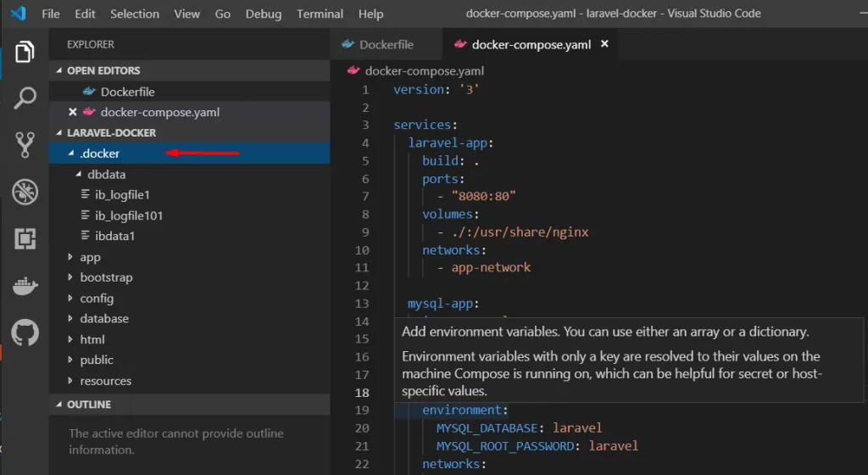Click breadcrumb docker-compose.yaml path
The image size is (868, 475).
[x=424, y=70]
